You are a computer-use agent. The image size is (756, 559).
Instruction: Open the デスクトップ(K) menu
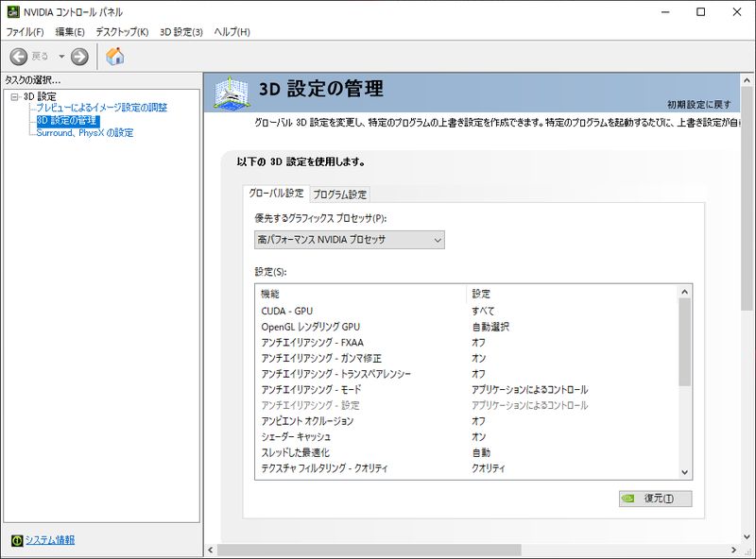pyautogui.click(x=122, y=32)
